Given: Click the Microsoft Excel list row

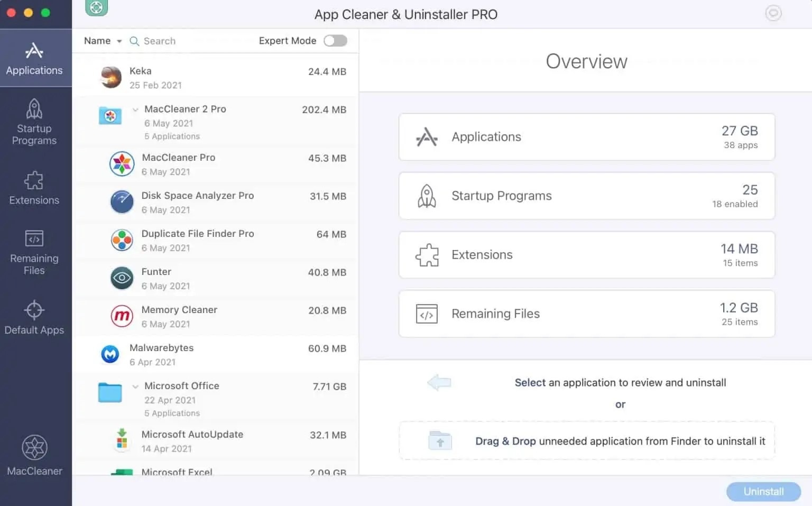Looking at the screenshot, I should (x=216, y=470).
